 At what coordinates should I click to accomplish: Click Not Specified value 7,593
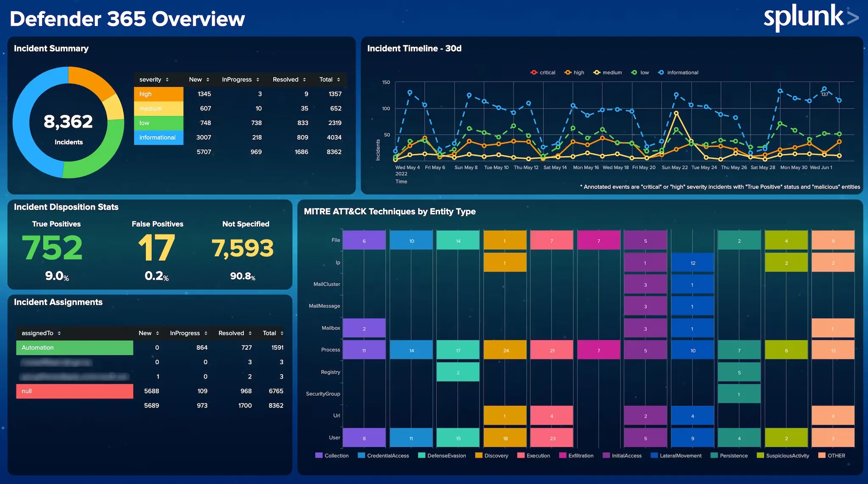(242, 248)
